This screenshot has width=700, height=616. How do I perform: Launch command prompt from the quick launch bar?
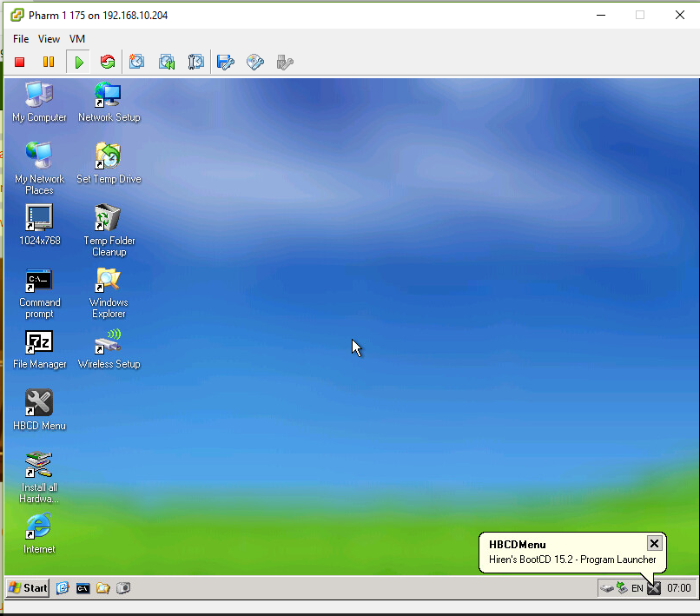click(x=83, y=588)
